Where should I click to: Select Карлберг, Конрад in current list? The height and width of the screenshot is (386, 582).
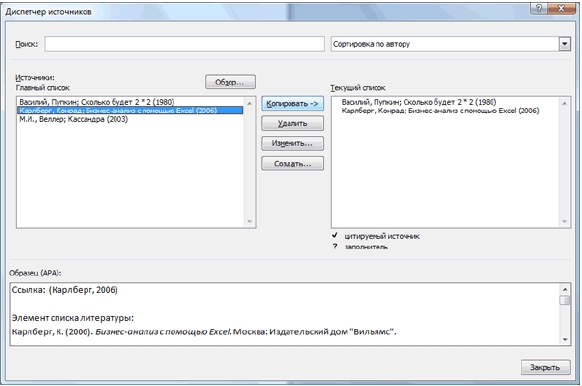click(x=440, y=111)
